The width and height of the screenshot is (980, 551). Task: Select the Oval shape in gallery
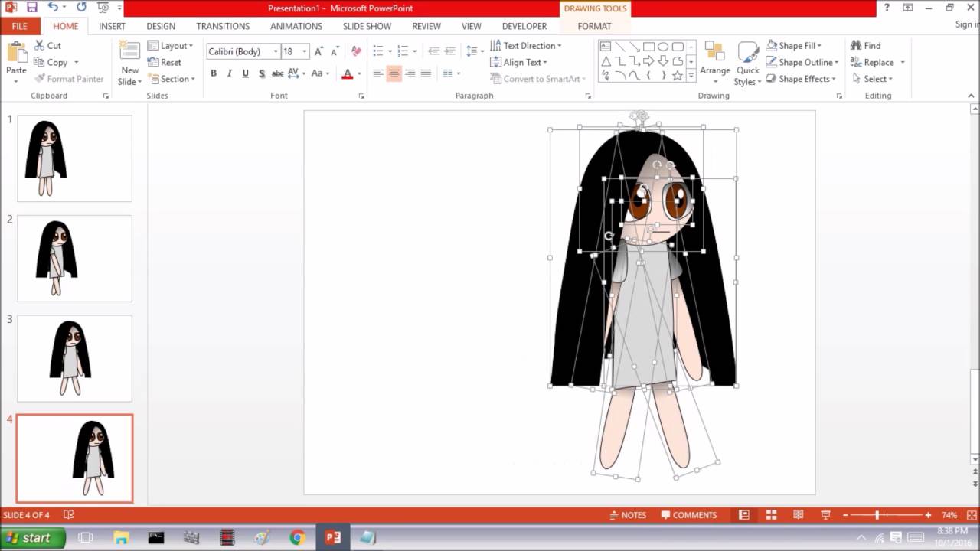click(x=663, y=47)
